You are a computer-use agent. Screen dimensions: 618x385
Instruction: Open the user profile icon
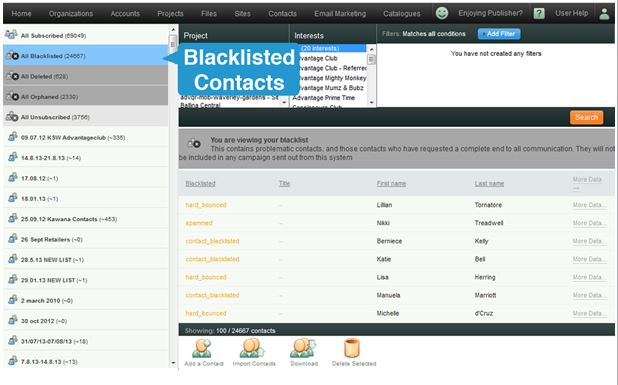coord(604,13)
